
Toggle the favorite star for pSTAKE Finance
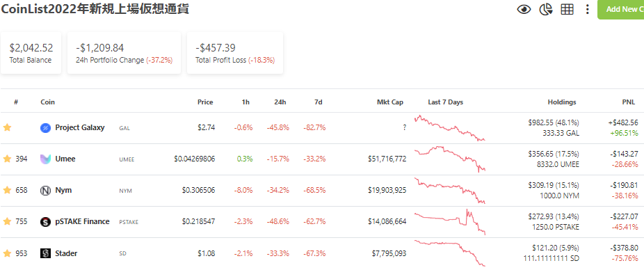(x=7, y=222)
